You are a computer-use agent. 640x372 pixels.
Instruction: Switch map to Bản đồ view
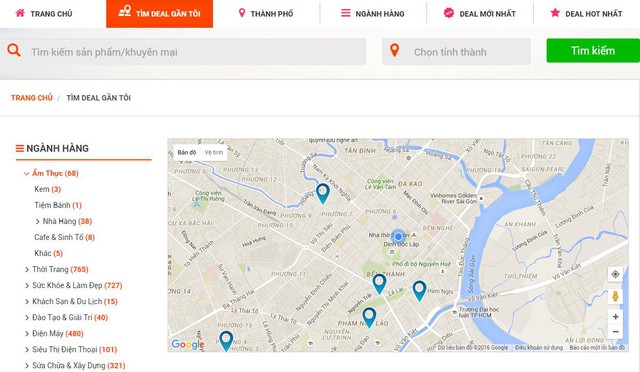tap(187, 152)
